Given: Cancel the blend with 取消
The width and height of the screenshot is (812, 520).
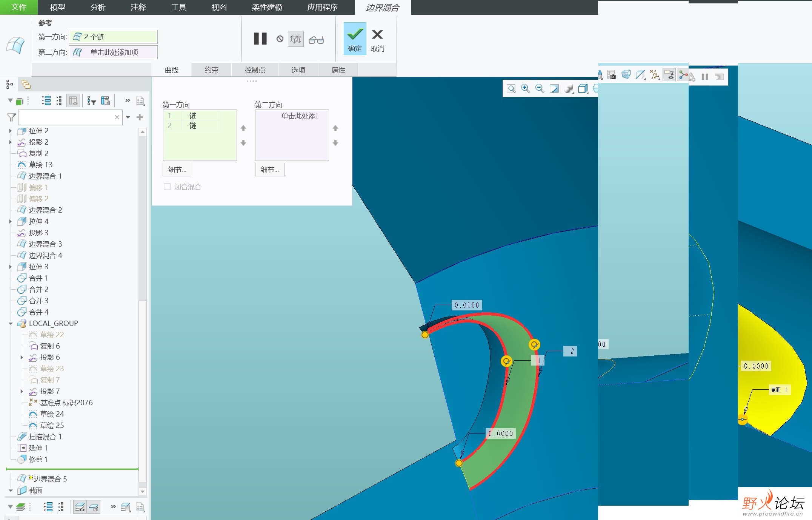Looking at the screenshot, I should (377, 41).
